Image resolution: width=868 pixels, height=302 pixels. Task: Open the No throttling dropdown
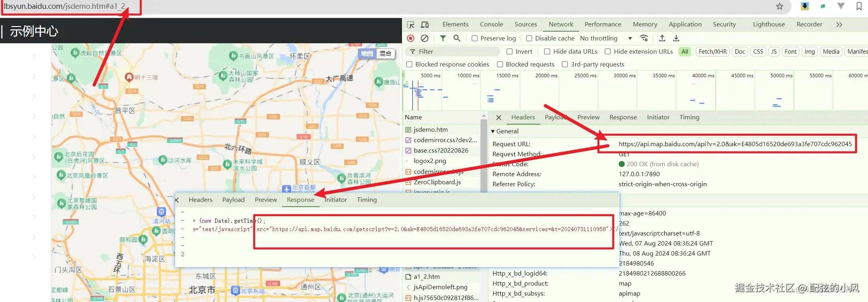[x=606, y=38]
